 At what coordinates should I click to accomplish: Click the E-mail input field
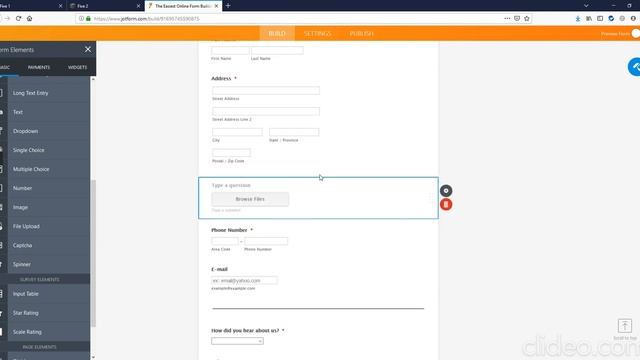point(244,280)
